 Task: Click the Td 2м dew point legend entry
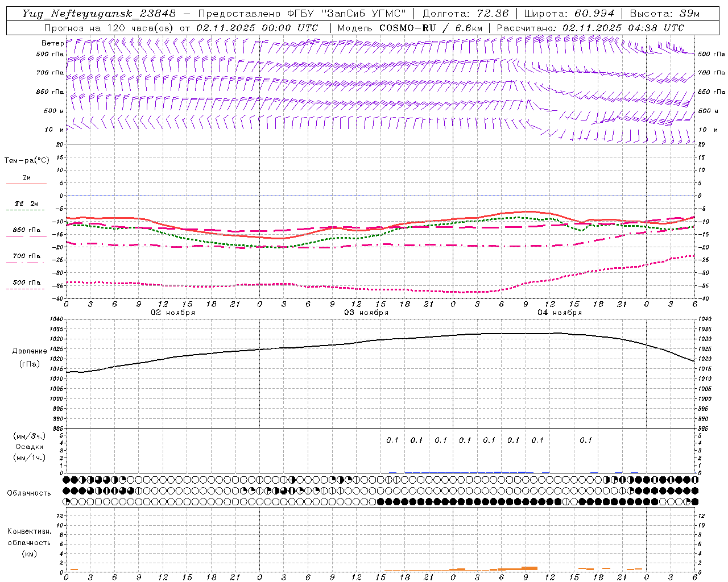[x=27, y=203]
